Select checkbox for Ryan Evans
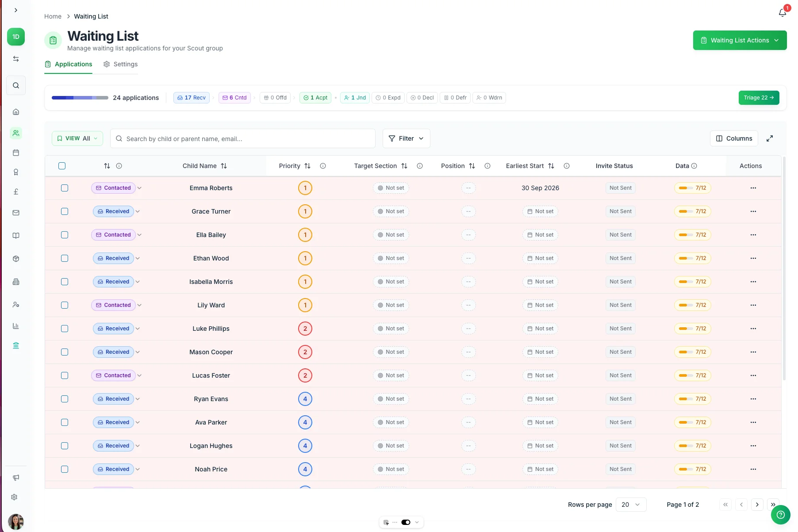Screen dimensions: 798x532 click(x=65, y=399)
